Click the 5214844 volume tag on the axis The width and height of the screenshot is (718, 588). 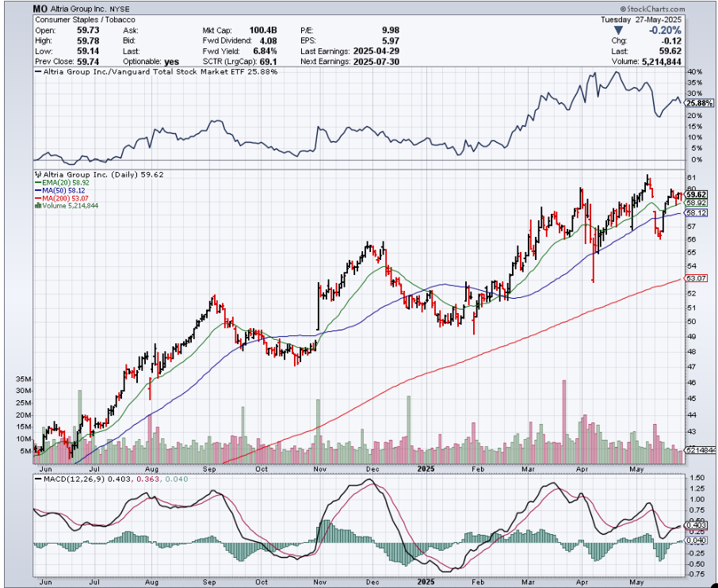[x=701, y=451]
